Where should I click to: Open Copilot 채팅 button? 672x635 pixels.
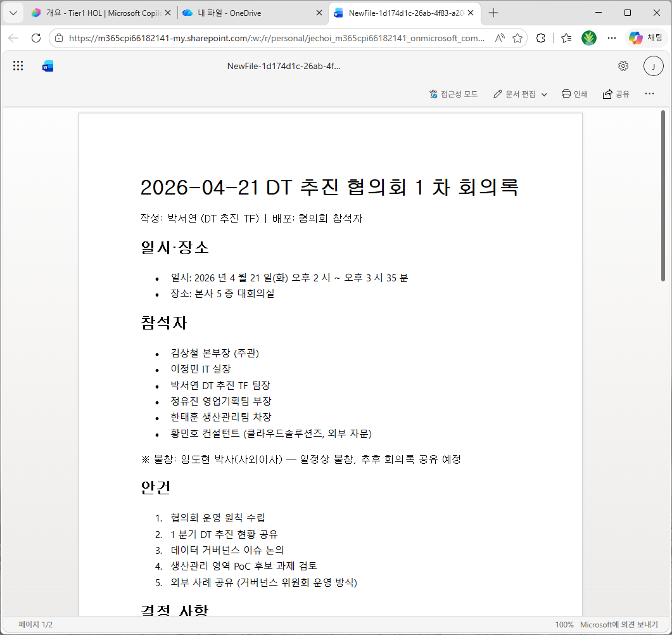tap(645, 38)
